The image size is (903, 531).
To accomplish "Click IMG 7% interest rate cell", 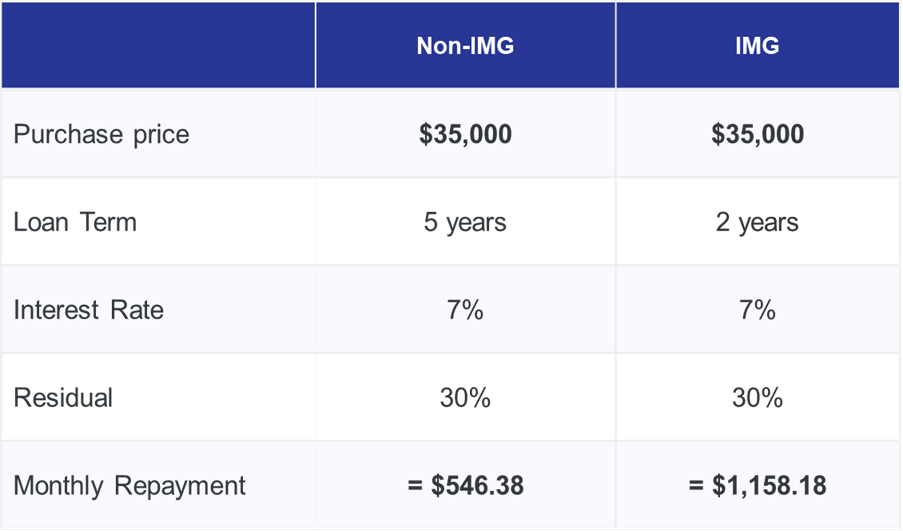I will 757,310.
